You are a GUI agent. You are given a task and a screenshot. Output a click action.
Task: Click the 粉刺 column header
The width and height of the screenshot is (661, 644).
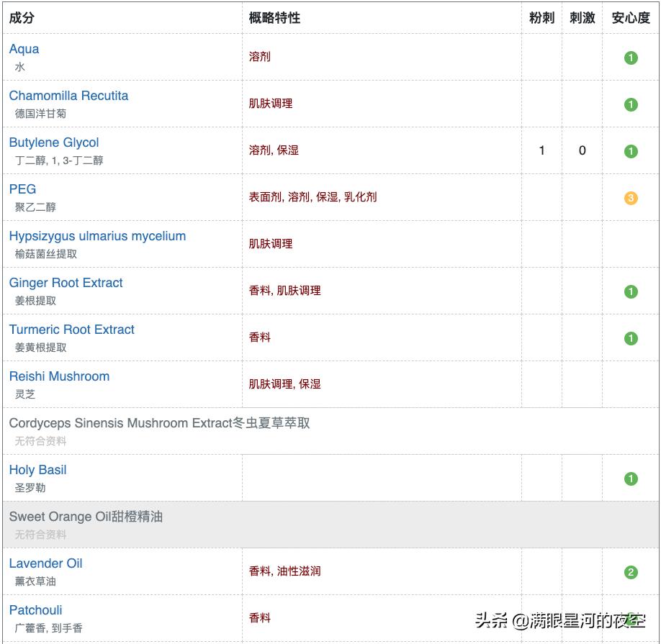[541, 19]
